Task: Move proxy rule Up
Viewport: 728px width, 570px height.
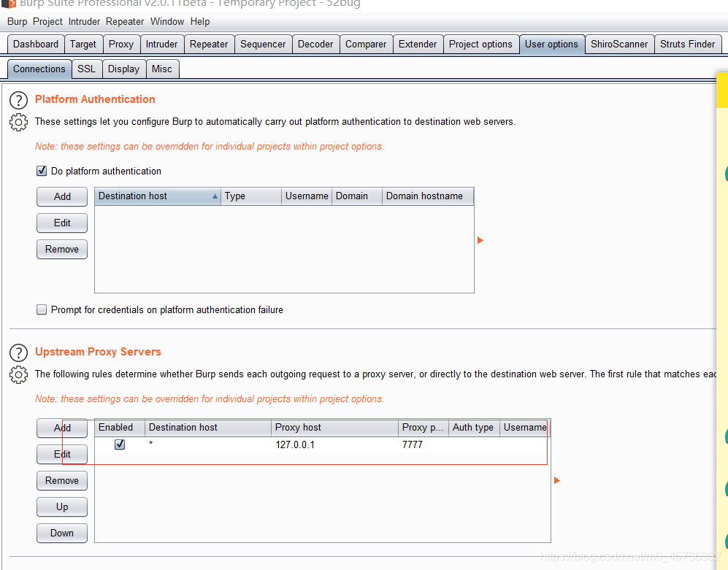Action: tap(62, 507)
